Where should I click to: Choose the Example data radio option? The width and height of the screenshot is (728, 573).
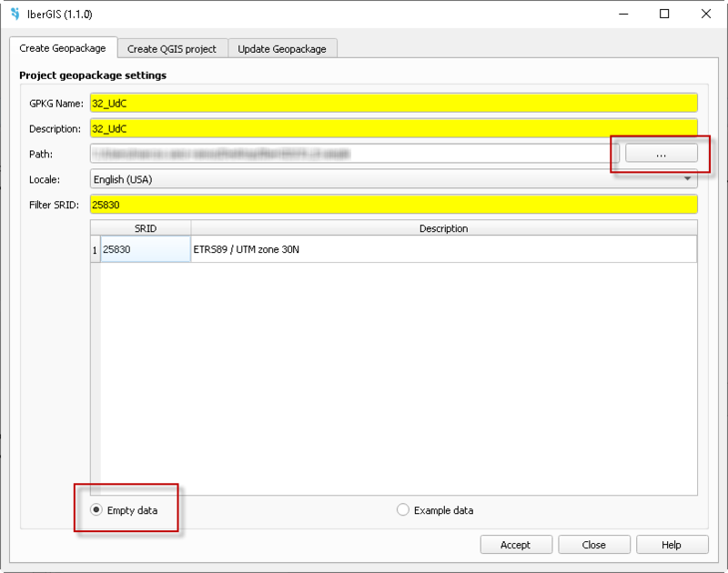pyautogui.click(x=403, y=510)
